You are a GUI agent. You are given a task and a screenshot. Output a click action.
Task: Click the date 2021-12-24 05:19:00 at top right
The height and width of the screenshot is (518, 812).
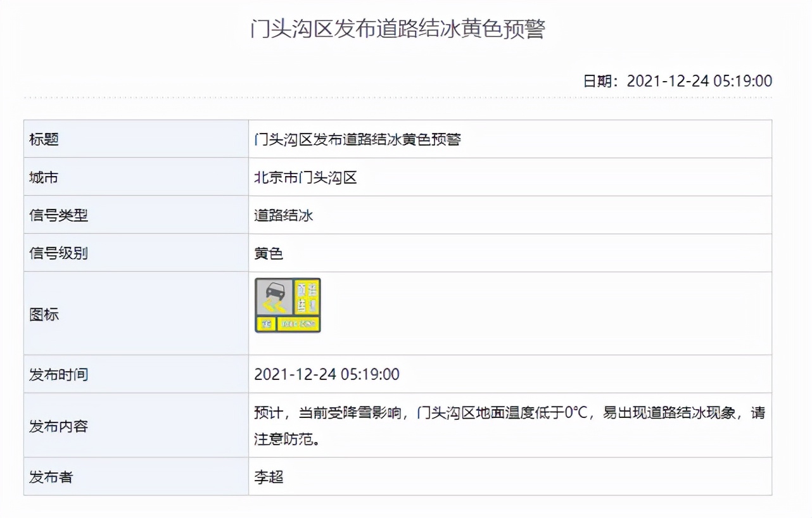click(x=699, y=81)
